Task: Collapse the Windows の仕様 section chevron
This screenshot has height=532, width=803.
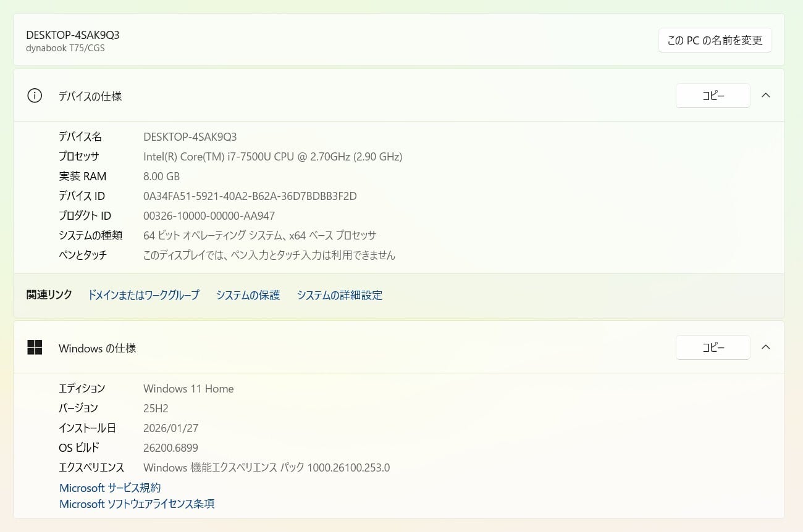Action: point(766,347)
